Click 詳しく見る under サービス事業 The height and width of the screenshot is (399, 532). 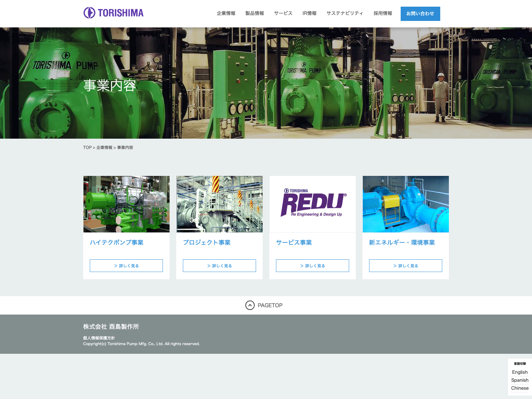tap(313, 266)
